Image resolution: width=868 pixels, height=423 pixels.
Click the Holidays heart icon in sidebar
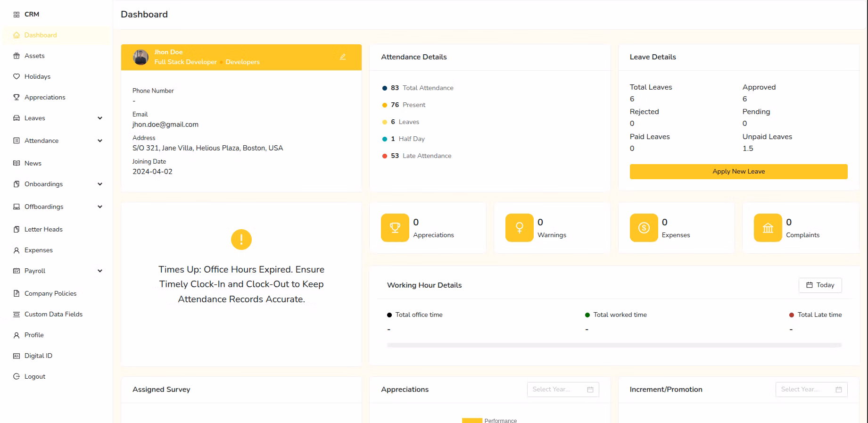(x=17, y=76)
